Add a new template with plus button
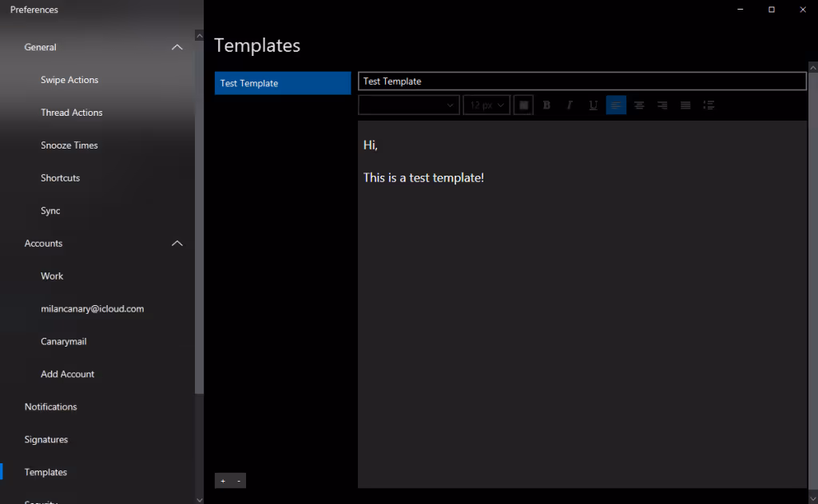Image resolution: width=818 pixels, height=504 pixels. coord(223,481)
